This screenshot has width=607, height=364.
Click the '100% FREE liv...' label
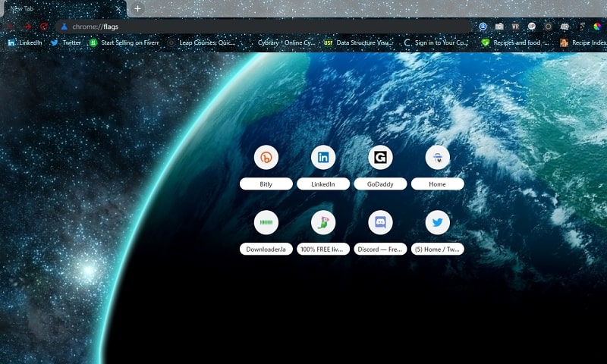pos(323,249)
